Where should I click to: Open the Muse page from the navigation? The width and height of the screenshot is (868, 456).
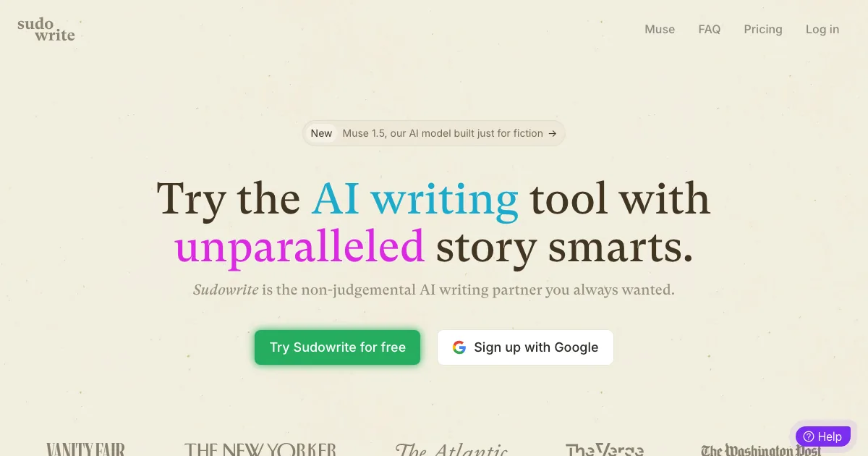(x=660, y=30)
